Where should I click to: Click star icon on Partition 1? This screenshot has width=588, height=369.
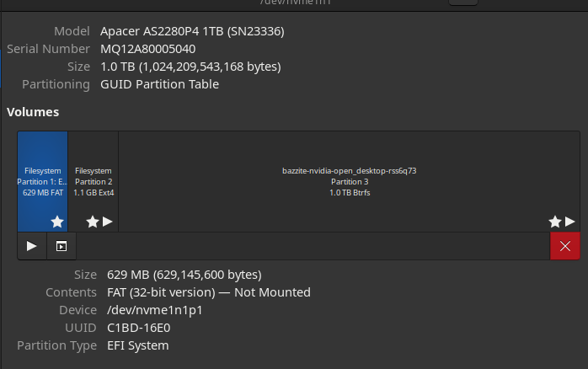[x=56, y=222]
